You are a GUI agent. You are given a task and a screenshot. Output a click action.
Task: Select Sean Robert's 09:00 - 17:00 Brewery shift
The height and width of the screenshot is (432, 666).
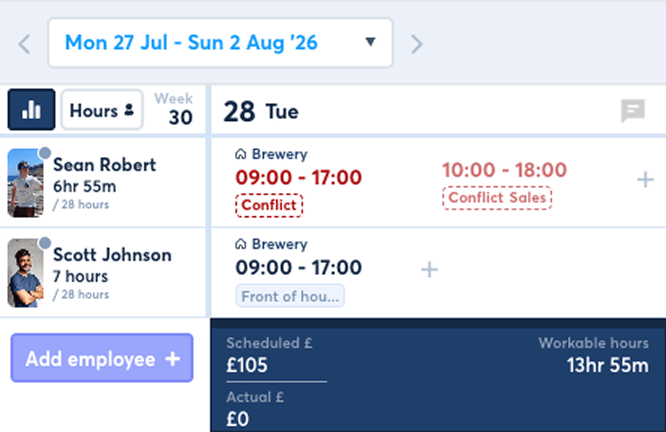click(x=299, y=178)
